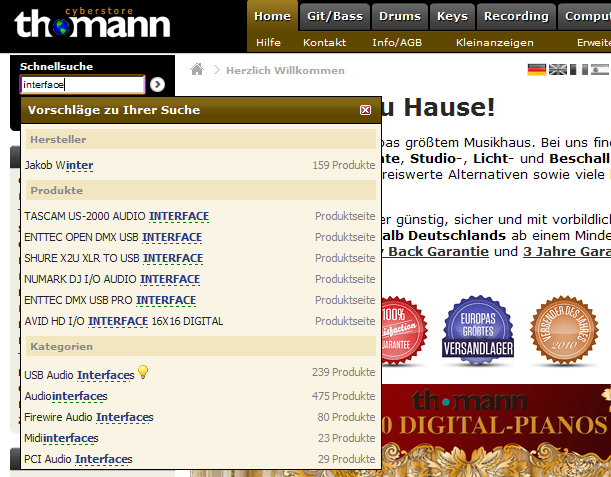611x477 pixels.
Task: Close the search suggestions popup
Action: [365, 110]
